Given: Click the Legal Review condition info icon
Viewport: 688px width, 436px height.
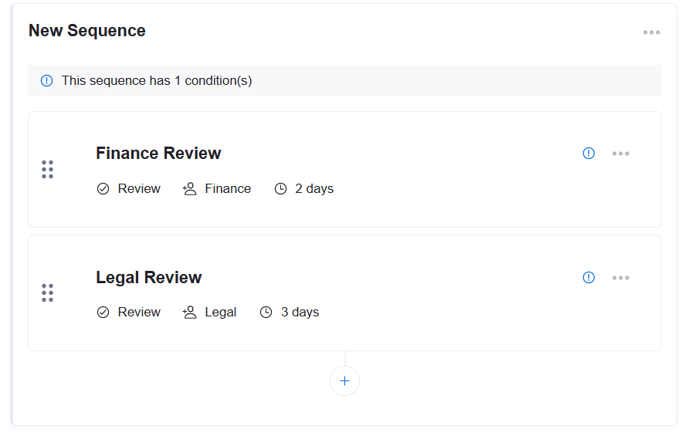Looking at the screenshot, I should point(589,277).
